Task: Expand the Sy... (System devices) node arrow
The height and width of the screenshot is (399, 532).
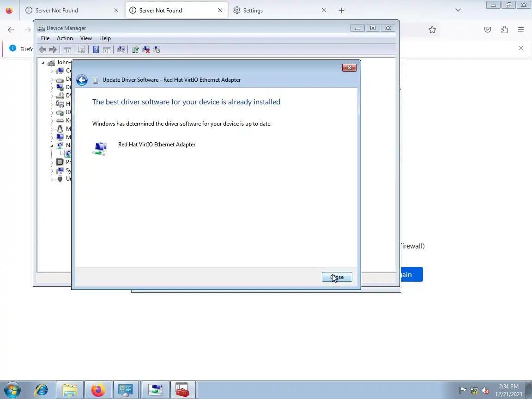Action: tap(52, 171)
